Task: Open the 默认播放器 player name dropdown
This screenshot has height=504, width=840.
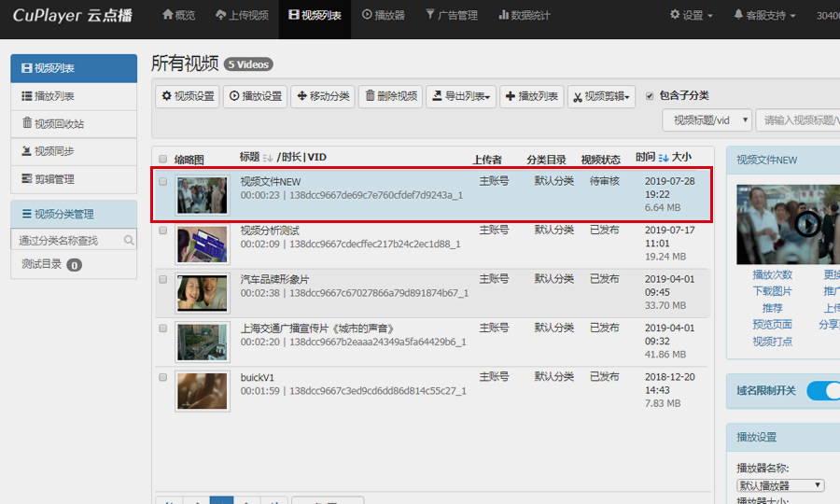Action: 780,485
